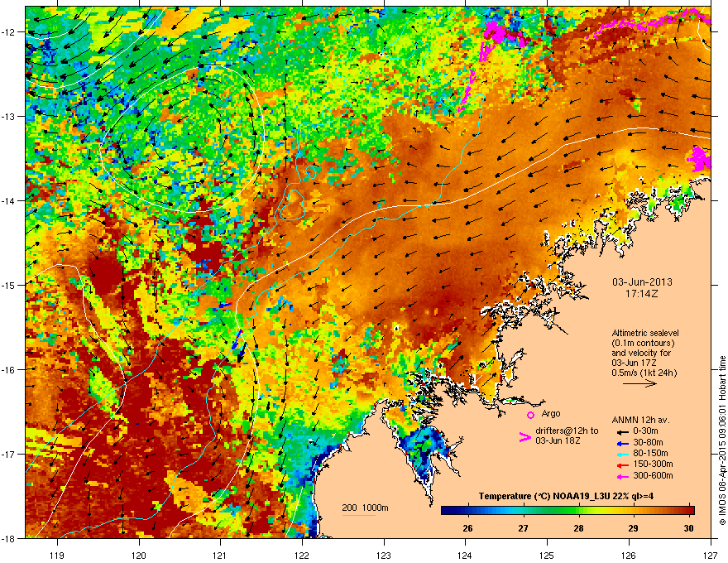Click the 0.5m/s velocity scale arrow
This screenshot has width=728, height=563.
click(x=639, y=383)
